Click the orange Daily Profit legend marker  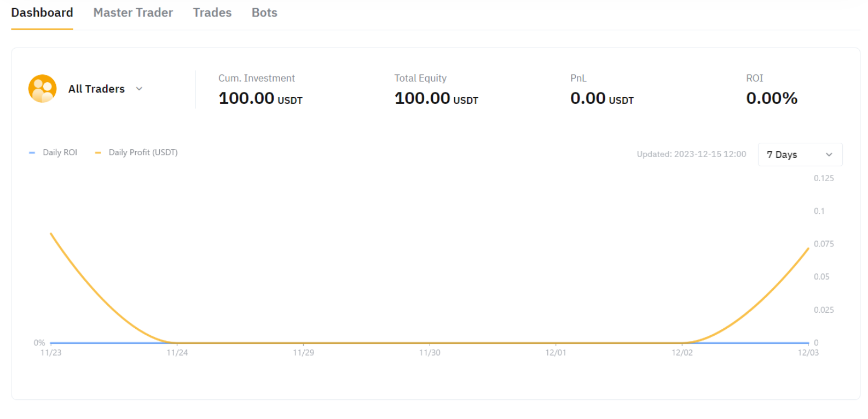(98, 153)
